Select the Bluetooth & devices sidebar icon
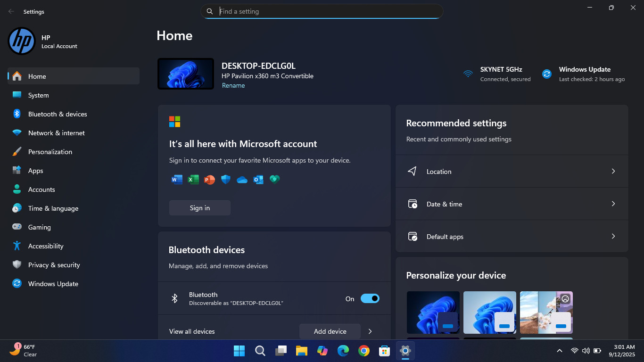 coord(17,114)
